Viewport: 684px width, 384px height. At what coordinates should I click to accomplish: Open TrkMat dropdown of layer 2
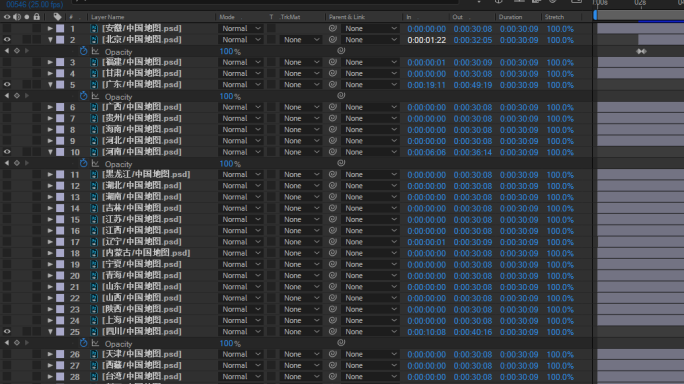tap(301, 40)
